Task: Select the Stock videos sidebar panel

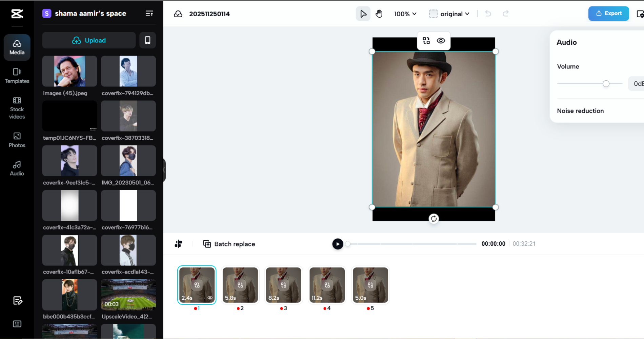Action: [17, 107]
